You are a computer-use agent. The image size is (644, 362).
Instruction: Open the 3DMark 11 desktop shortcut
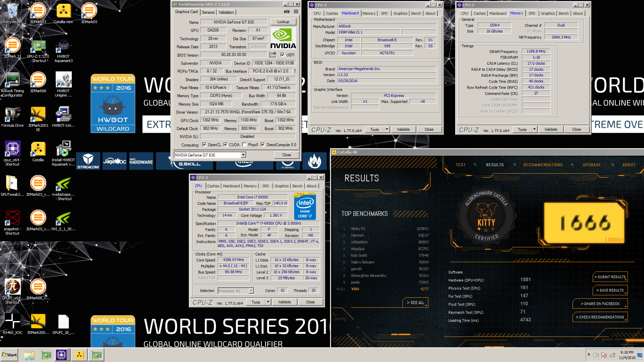pyautogui.click(x=12, y=48)
